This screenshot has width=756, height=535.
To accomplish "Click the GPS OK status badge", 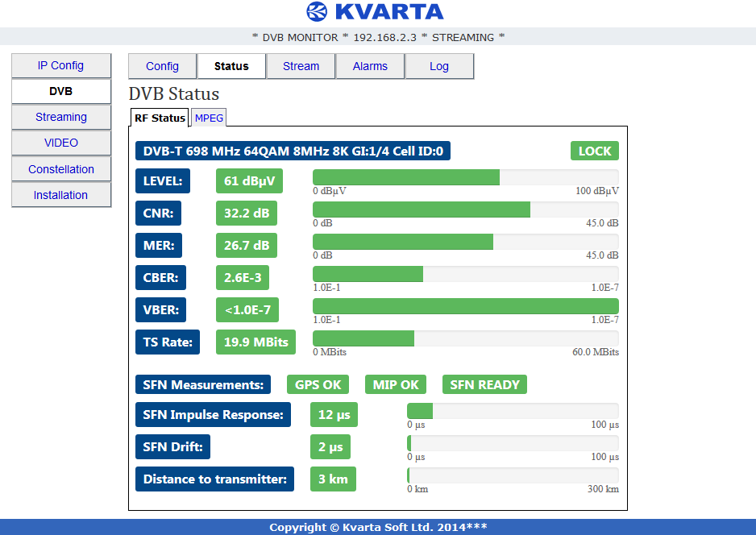I will (318, 384).
